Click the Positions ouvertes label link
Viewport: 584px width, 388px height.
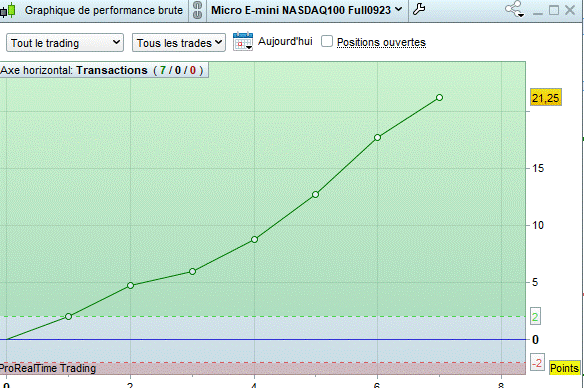pos(381,42)
